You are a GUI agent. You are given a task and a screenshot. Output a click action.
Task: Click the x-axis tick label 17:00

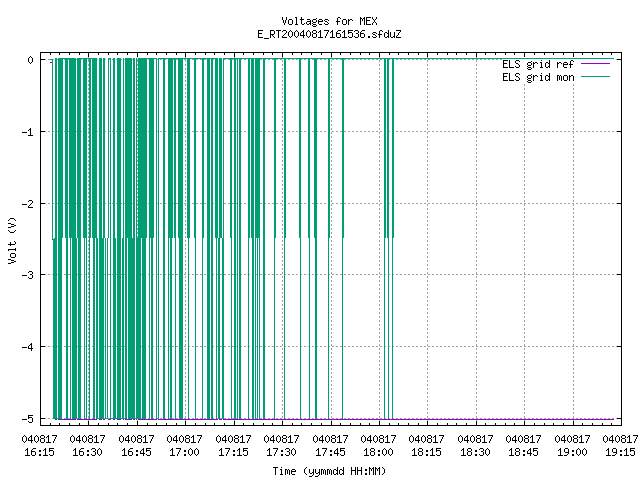pos(184,452)
